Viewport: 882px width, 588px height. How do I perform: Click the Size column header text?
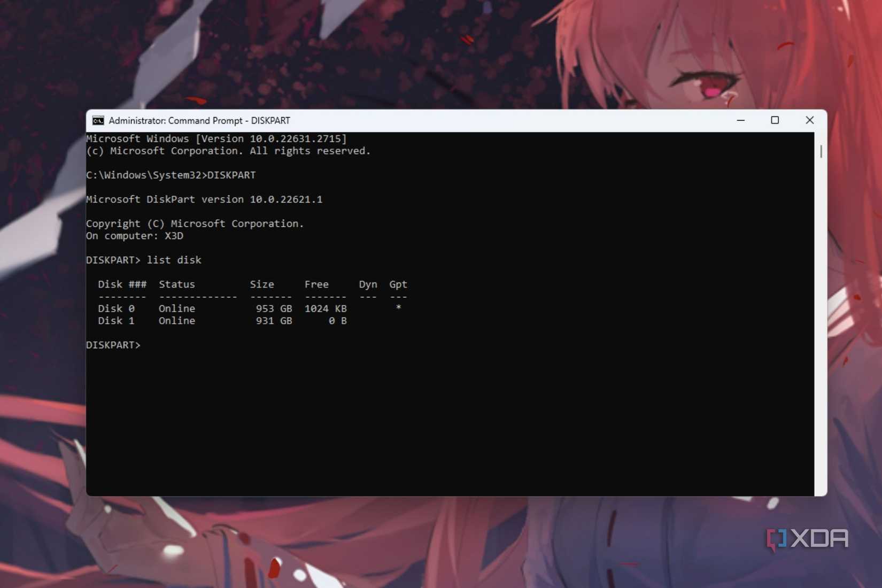tap(262, 284)
